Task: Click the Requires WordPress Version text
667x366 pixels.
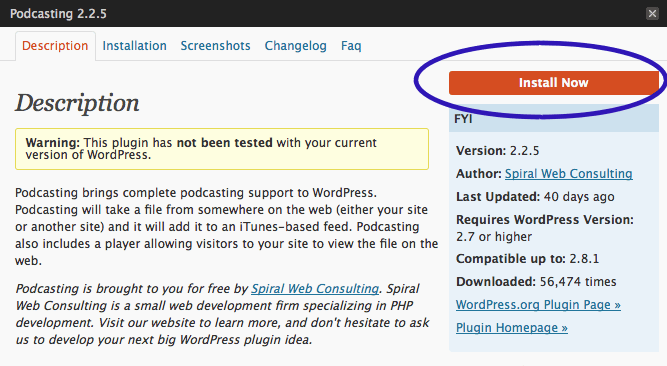Action: point(545,228)
